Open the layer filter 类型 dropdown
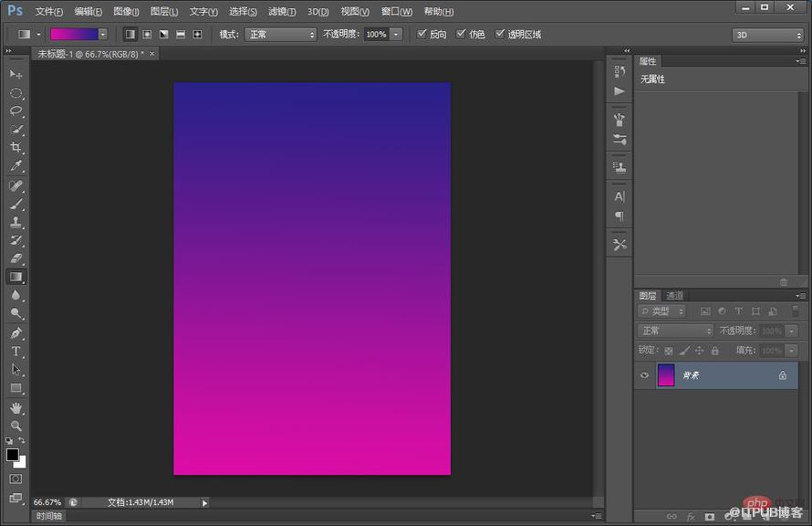Viewport: 812px width, 526px height. coord(661,310)
